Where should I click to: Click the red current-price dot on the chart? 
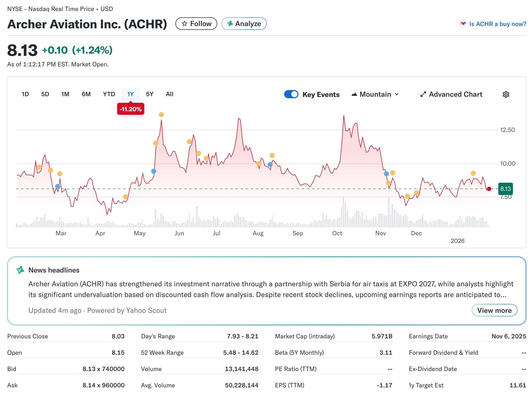tap(489, 189)
